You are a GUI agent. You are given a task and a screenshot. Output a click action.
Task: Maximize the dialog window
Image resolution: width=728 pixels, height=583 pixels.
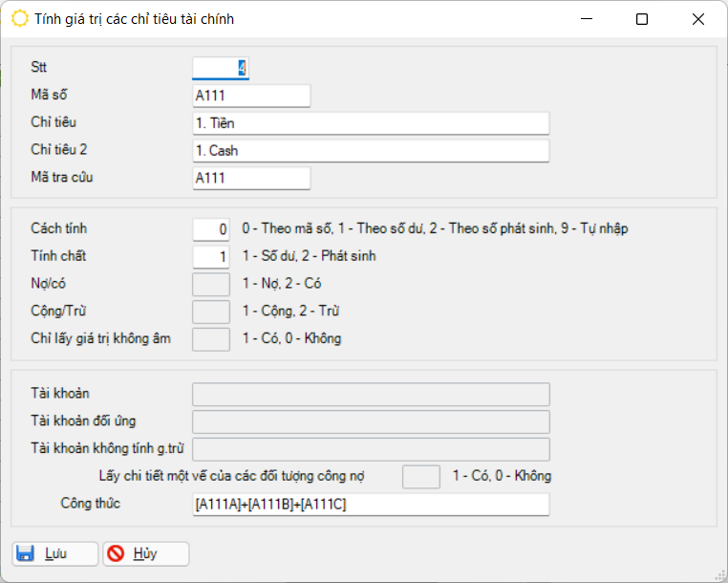(642, 19)
